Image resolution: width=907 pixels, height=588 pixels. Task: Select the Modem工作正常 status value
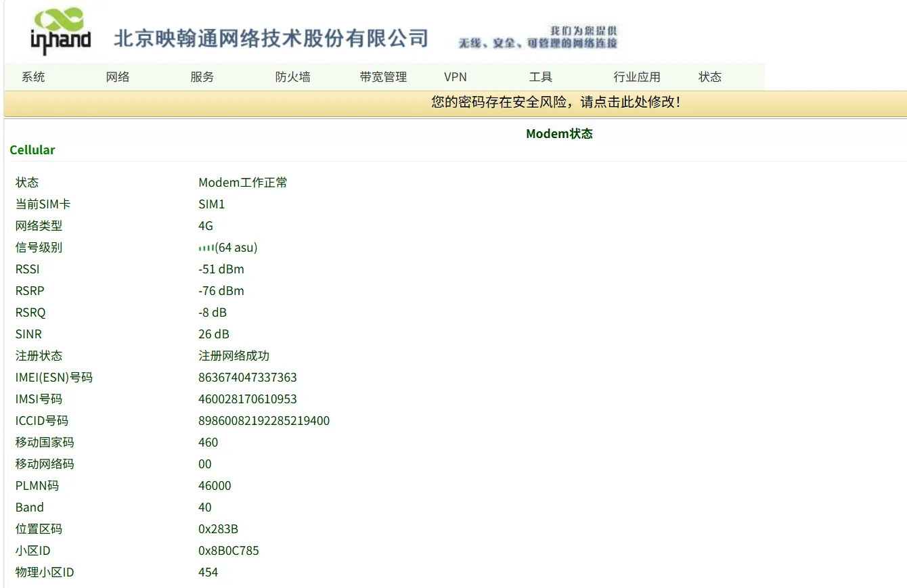pos(243,183)
